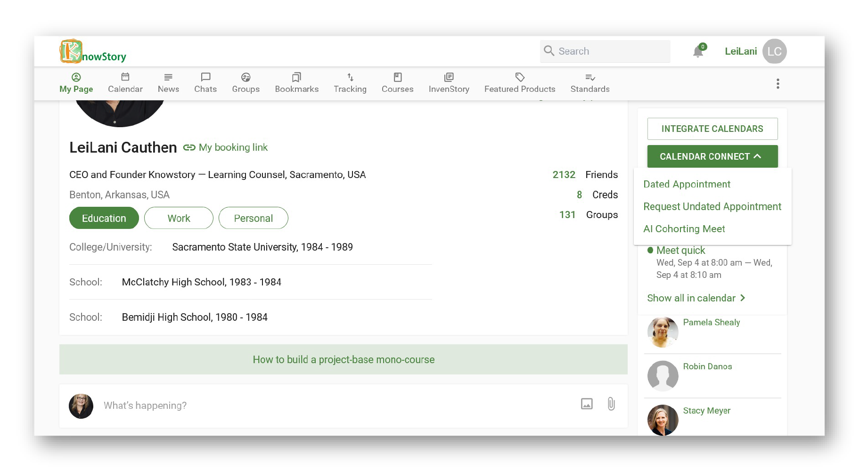This screenshot has width=868, height=471.
Task: Switch to the Personal profile section
Action: (x=253, y=218)
